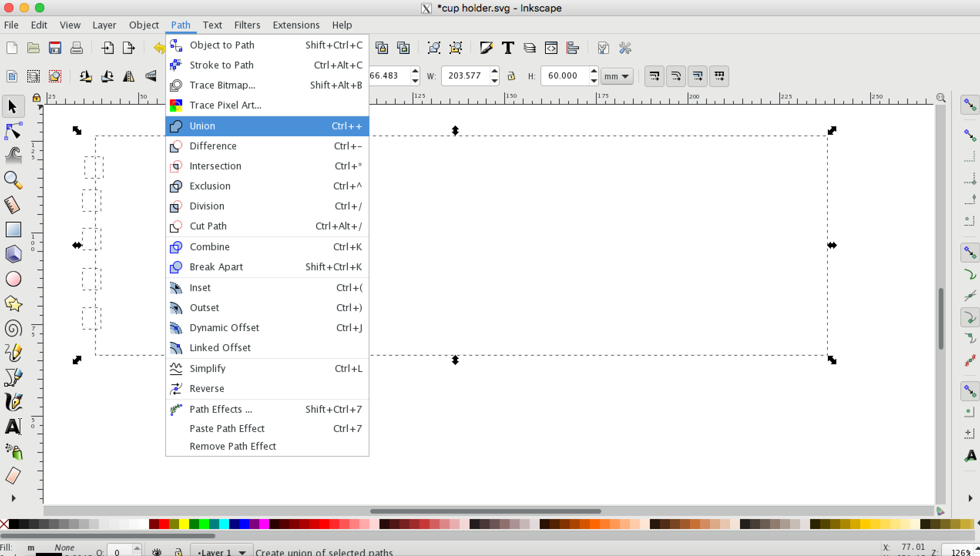Select the Star polygon tool
980x556 pixels.
(13, 304)
